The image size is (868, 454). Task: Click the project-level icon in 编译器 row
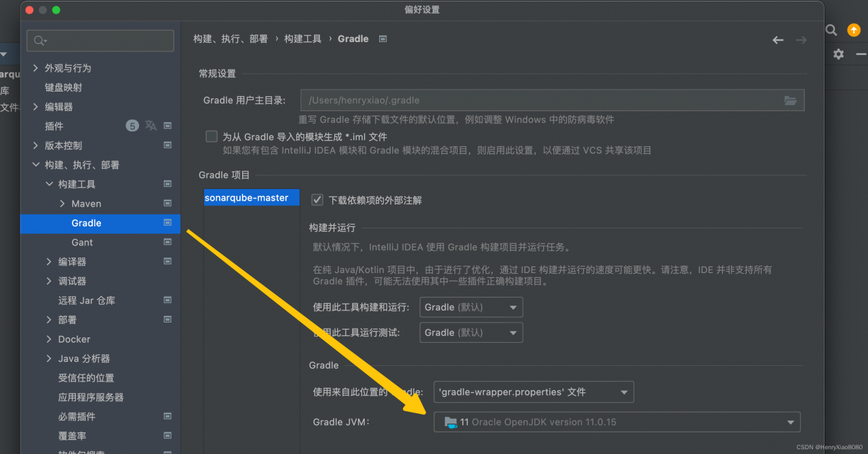167,262
